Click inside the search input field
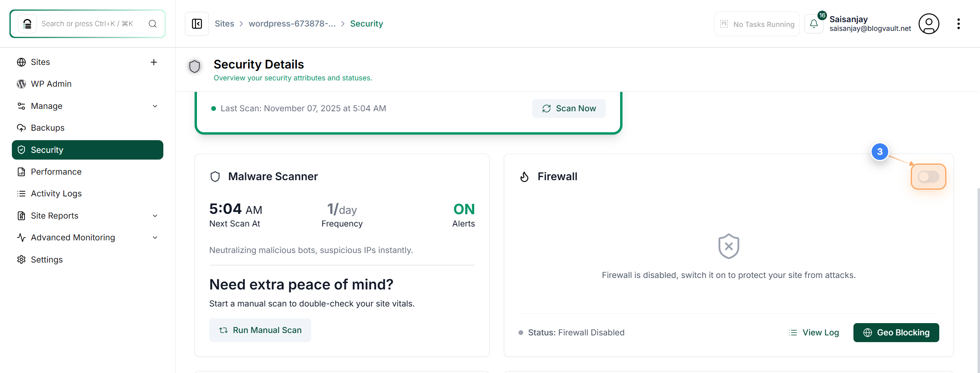The image size is (980, 373). (87, 23)
